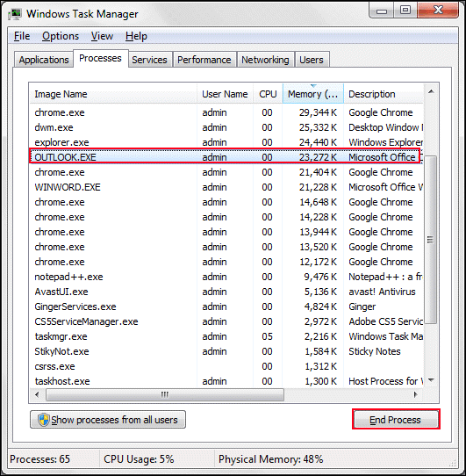Click the shield icon on Show processes button
The width and height of the screenshot is (466, 476).
tap(44, 420)
